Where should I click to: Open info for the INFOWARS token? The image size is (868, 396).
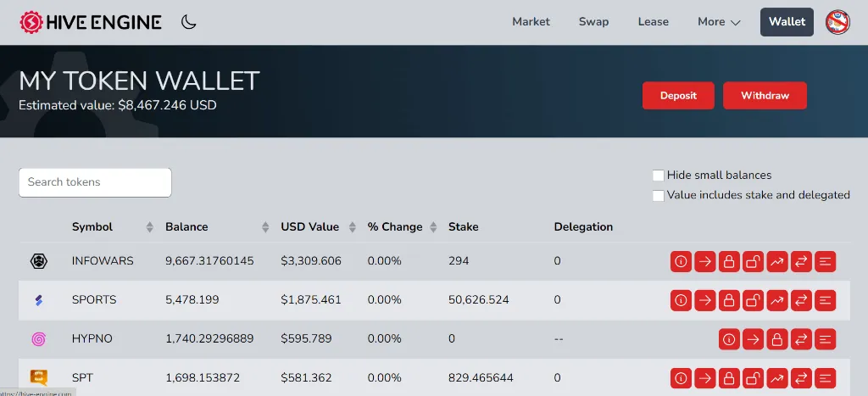tap(681, 261)
